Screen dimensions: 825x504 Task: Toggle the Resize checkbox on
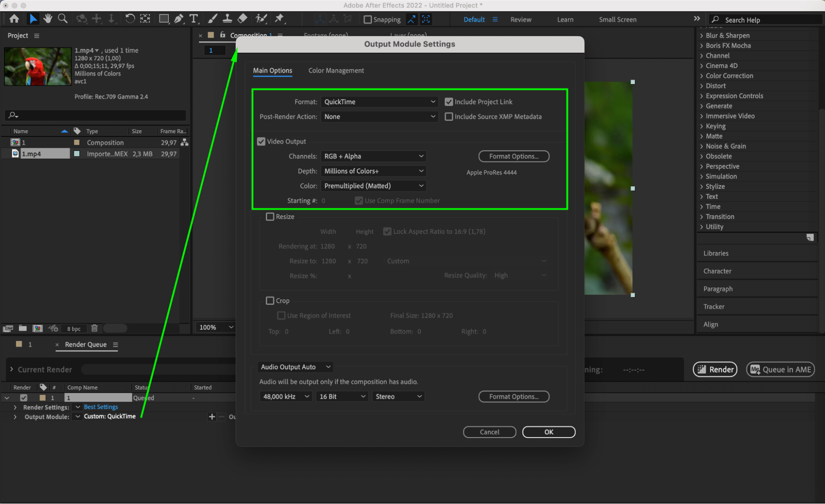tap(270, 216)
